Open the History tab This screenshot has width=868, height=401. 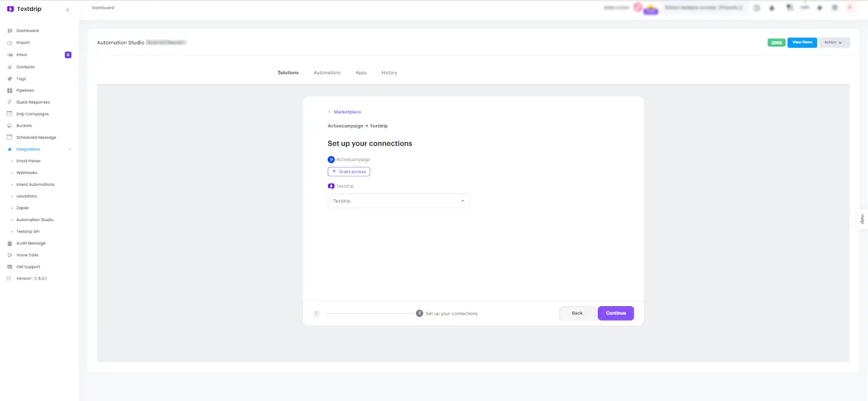coord(389,73)
